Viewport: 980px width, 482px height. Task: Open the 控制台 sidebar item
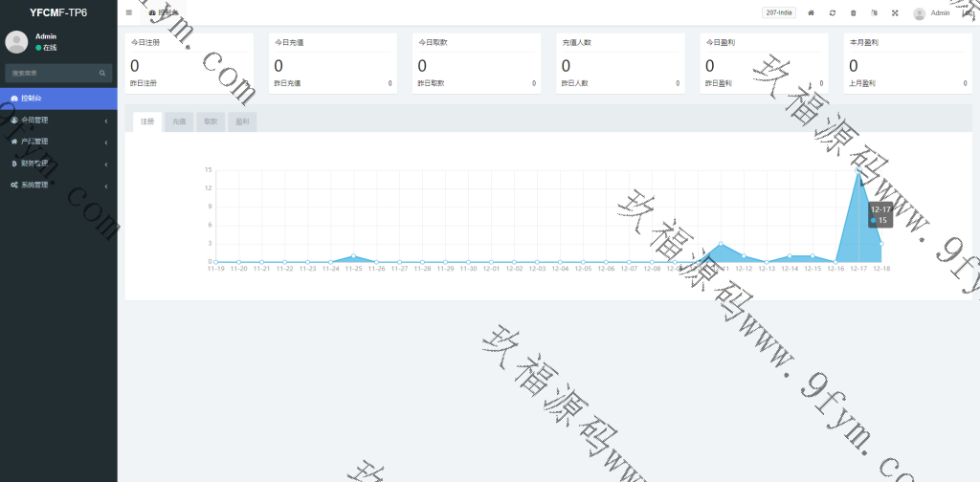[57, 98]
